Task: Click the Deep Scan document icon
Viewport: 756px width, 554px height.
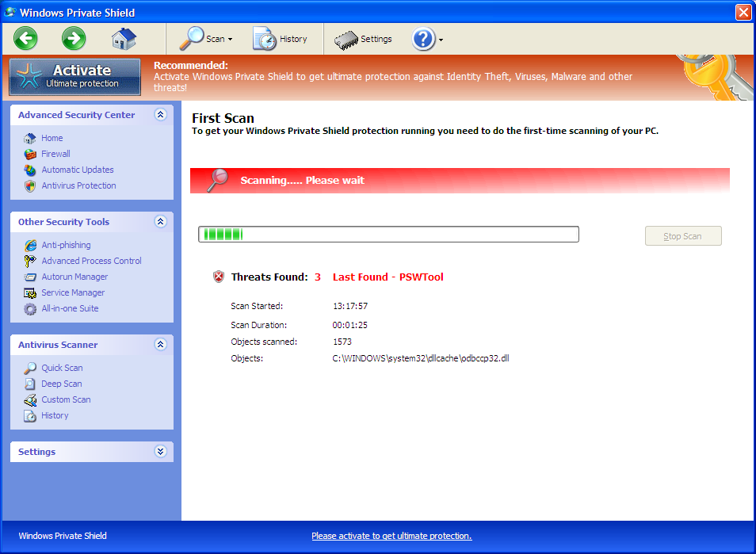Action: [x=30, y=384]
